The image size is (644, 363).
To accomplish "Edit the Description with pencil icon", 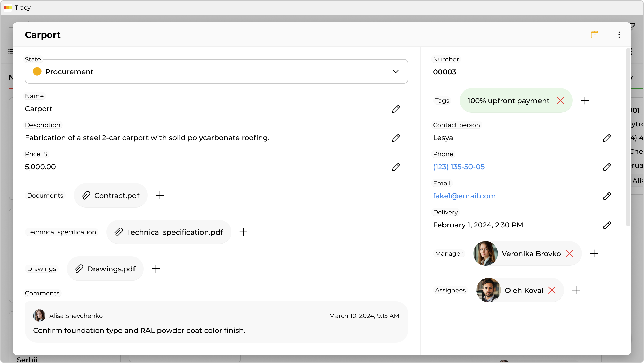I will (x=396, y=138).
